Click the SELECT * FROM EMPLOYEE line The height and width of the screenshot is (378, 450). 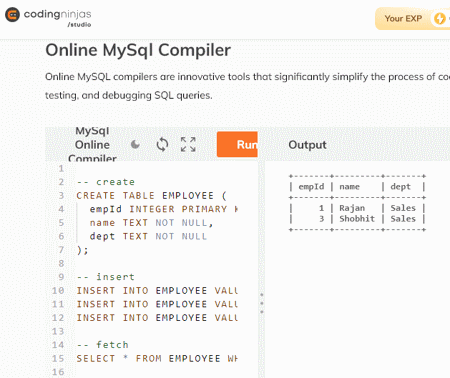pyautogui.click(x=157, y=359)
